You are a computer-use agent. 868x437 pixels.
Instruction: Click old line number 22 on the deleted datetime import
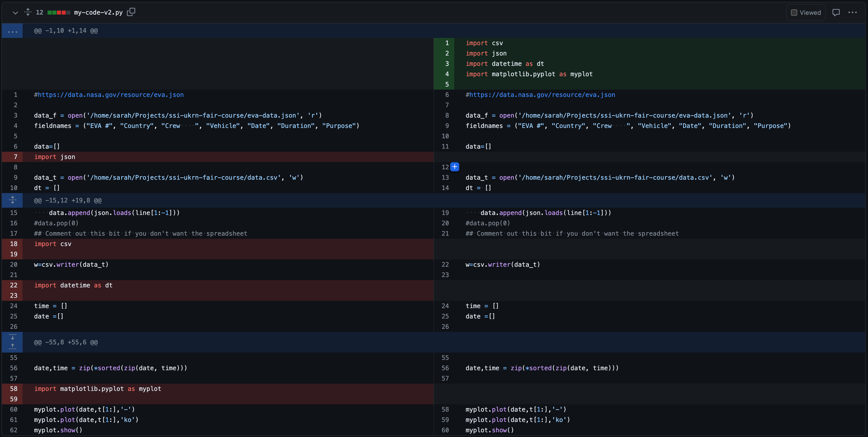coord(14,285)
